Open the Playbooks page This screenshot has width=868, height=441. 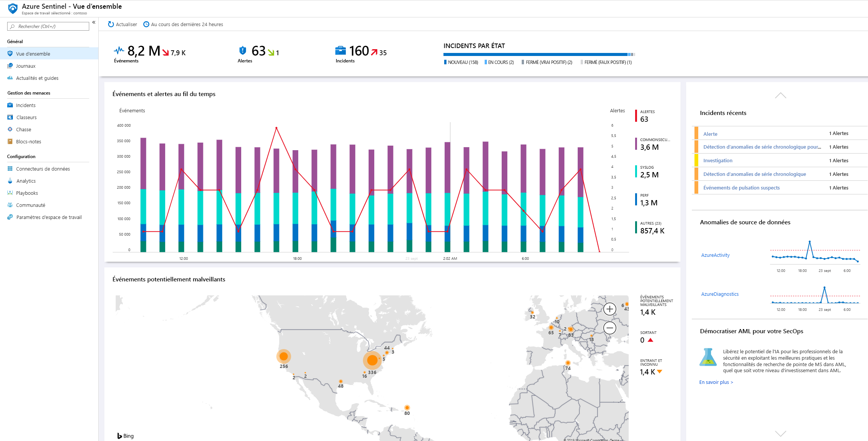27,193
